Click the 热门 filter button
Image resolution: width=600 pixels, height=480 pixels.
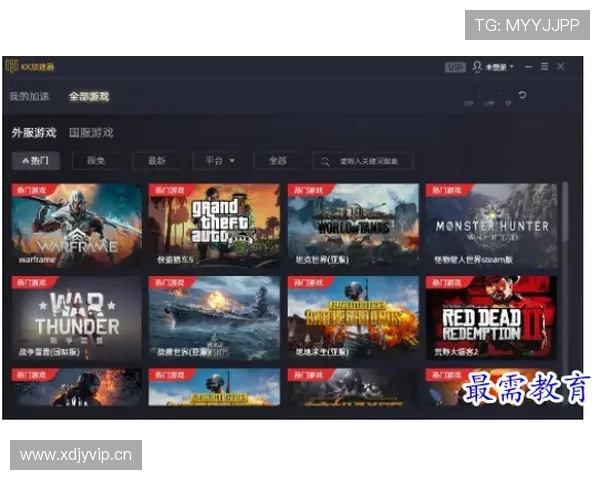pyautogui.click(x=36, y=161)
